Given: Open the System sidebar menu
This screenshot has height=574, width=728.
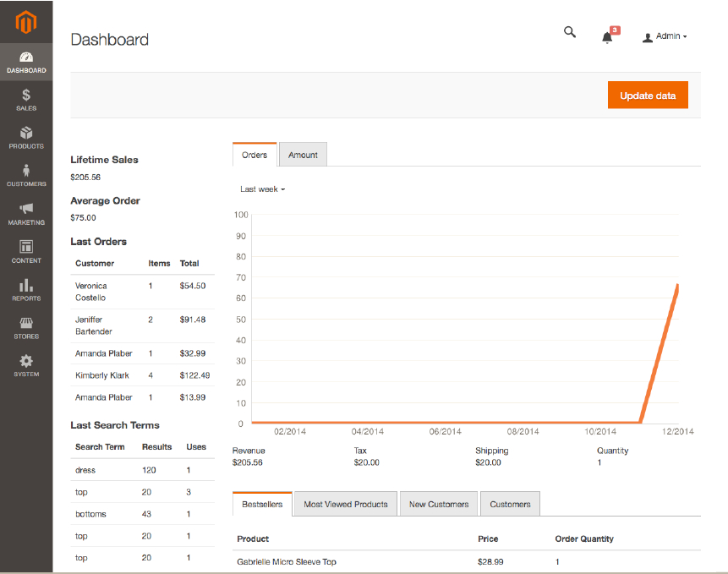Looking at the screenshot, I should tap(26, 366).
